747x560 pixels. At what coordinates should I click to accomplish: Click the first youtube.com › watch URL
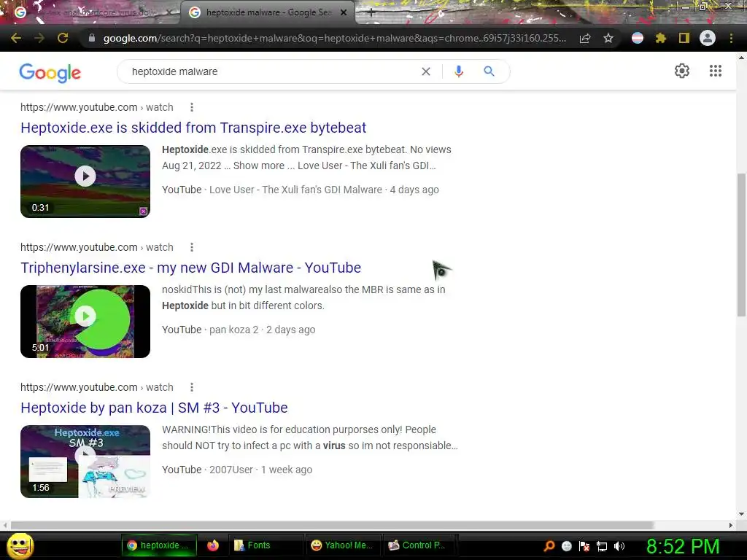click(x=97, y=107)
